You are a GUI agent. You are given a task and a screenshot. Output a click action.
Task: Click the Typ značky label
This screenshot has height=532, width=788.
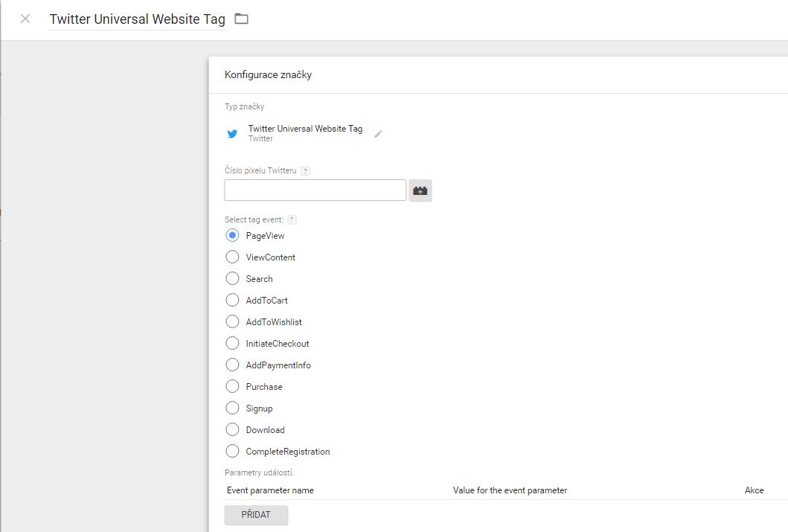[244, 106]
